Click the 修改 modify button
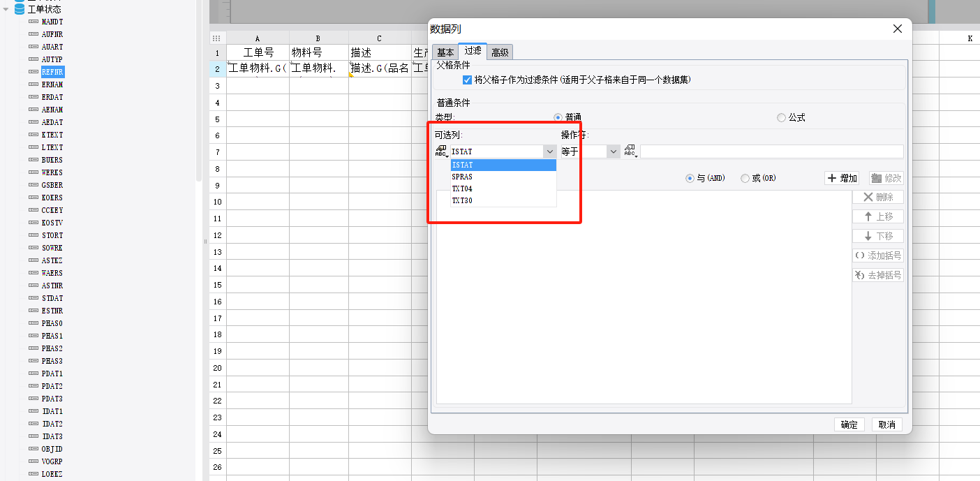 pos(886,178)
